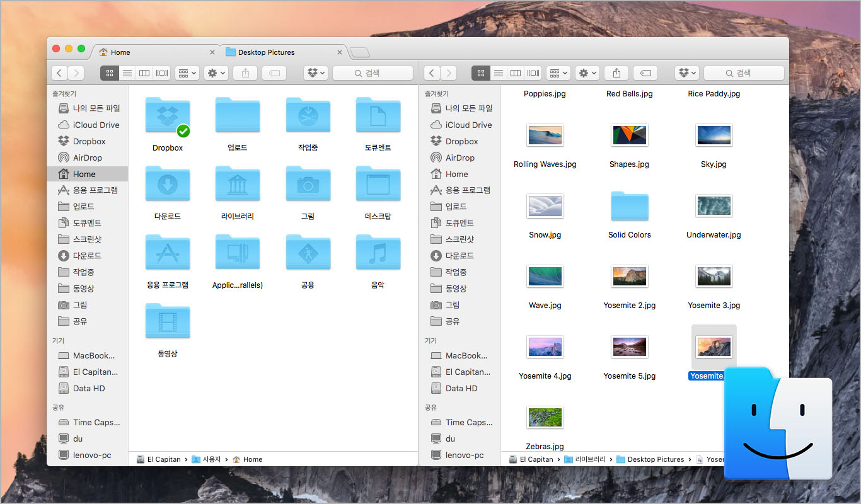Share the selected file in Desktop Pictures pane
Image resolution: width=861 pixels, height=504 pixels.
tap(616, 73)
